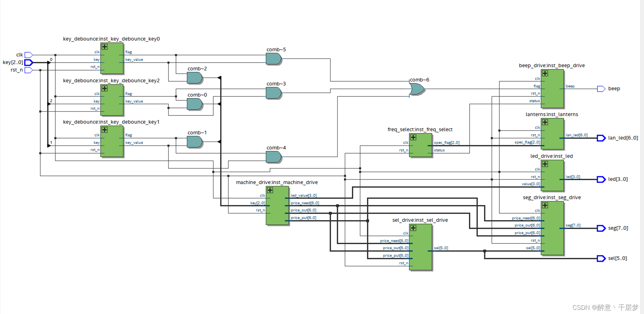Image resolution: width=644 pixels, height=314 pixels.
Task: Click the lan_led[6..0] output port on lanterns
Action: click(x=577, y=135)
